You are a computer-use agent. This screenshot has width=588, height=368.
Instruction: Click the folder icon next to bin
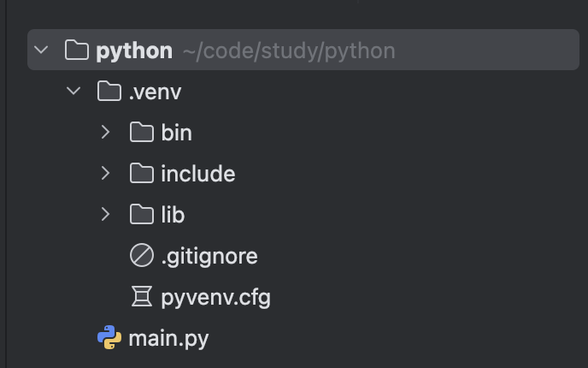141,132
